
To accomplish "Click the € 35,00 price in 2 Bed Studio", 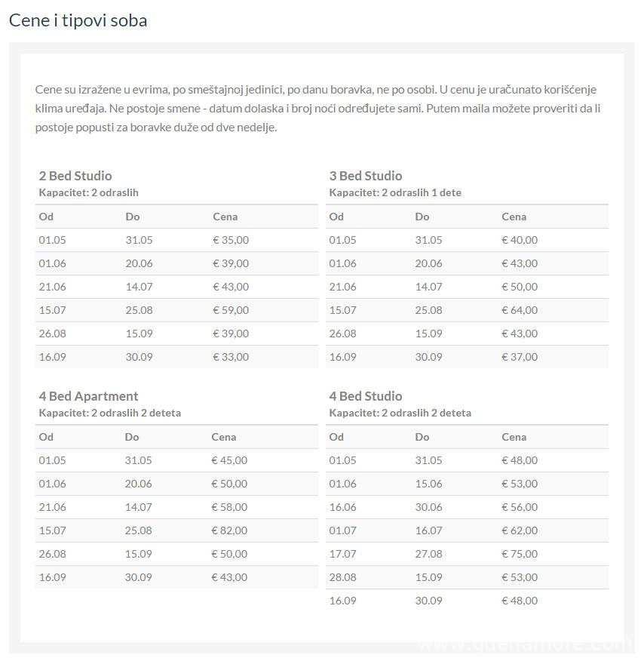I will (231, 240).
